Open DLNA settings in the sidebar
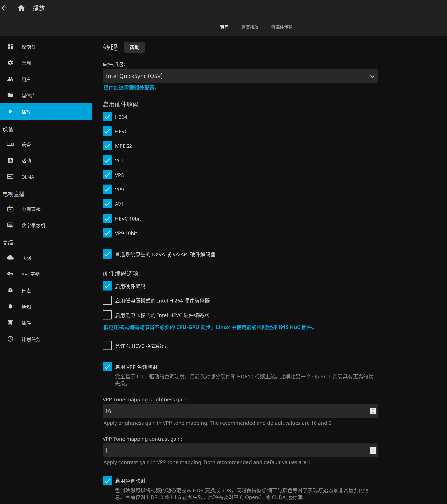Image resolution: width=447 pixels, height=504 pixels. [x=46, y=177]
